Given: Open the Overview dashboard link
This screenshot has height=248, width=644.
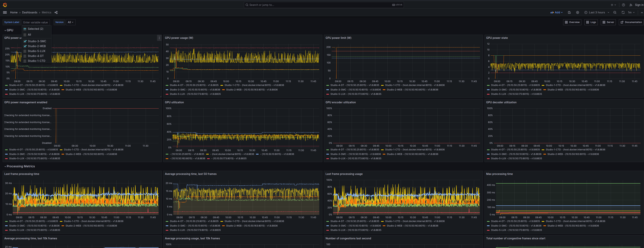Looking at the screenshot, I should [x=572, y=22].
